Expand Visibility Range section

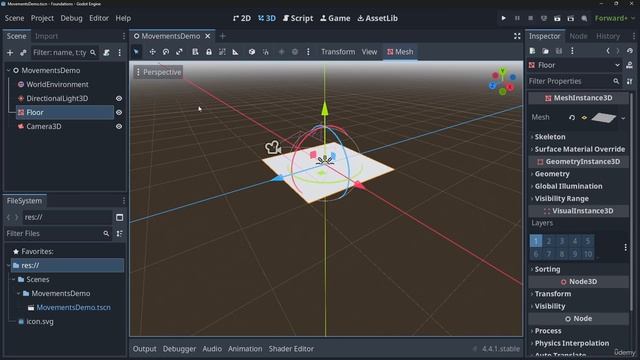(562, 198)
